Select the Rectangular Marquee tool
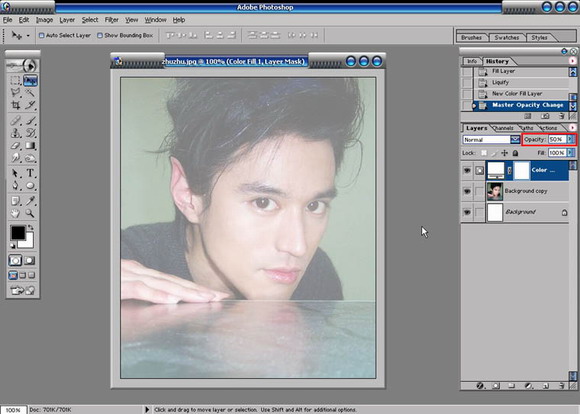Screen dimensions: 580x414 tap(16, 80)
